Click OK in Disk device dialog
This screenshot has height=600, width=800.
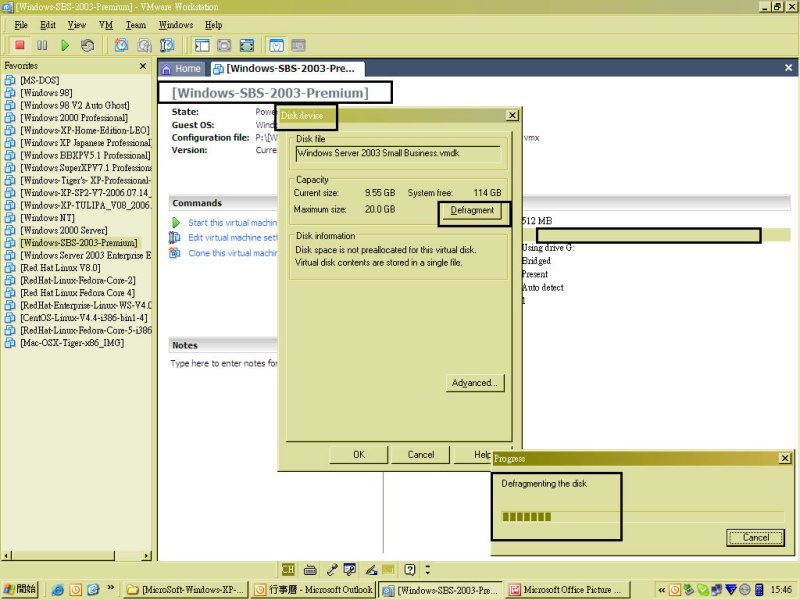pos(359,454)
